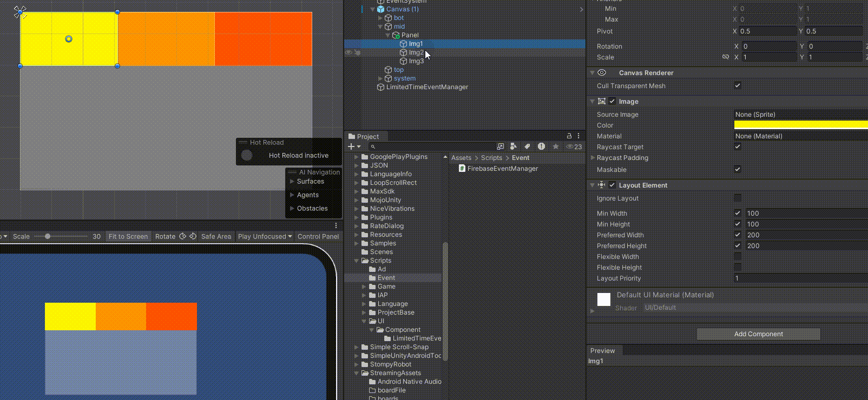Image resolution: width=868 pixels, height=400 pixels.
Task: Toggle hidden packages visibility eye count
Action: (x=574, y=146)
